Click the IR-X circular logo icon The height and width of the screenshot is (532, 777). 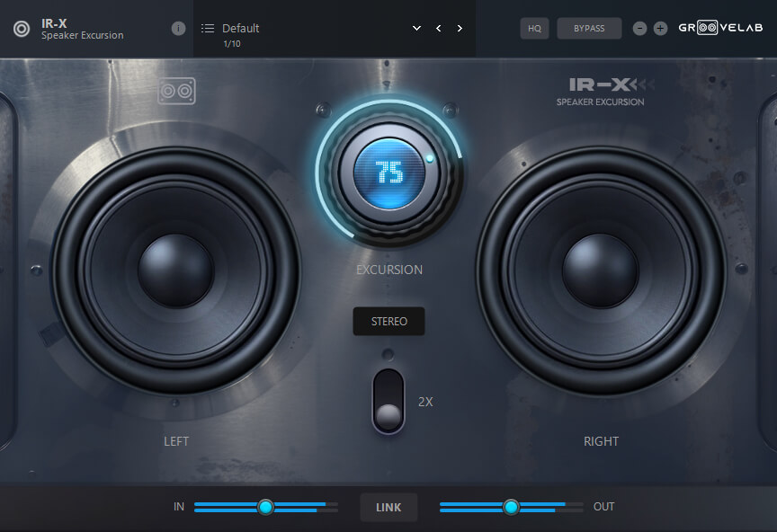coord(21,29)
